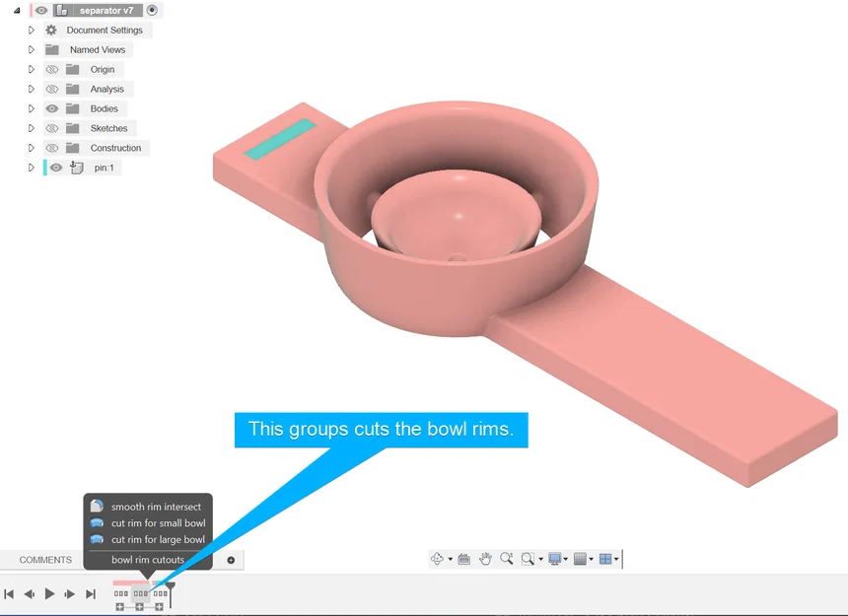848x616 pixels.
Task: Open the Display Settings icon
Action: [x=555, y=558]
